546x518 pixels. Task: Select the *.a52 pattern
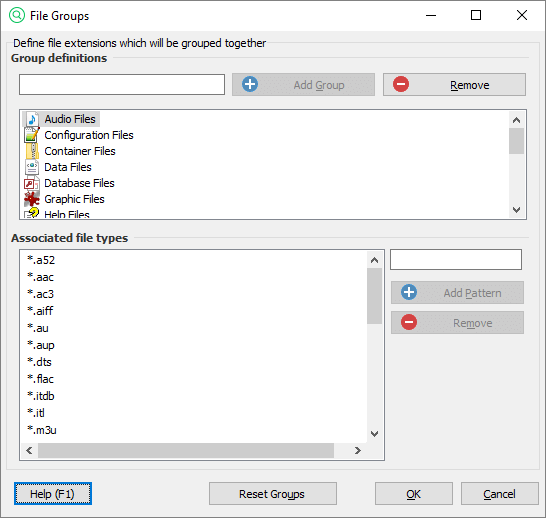coord(41,260)
